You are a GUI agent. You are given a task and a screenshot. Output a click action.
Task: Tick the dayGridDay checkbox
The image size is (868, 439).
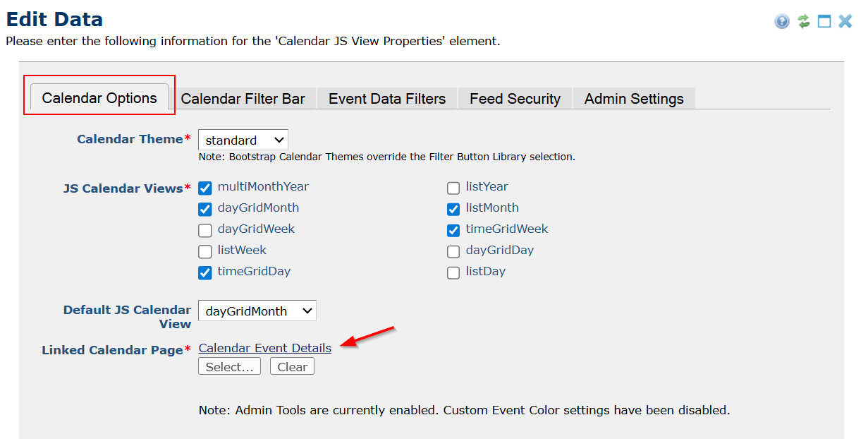point(453,251)
